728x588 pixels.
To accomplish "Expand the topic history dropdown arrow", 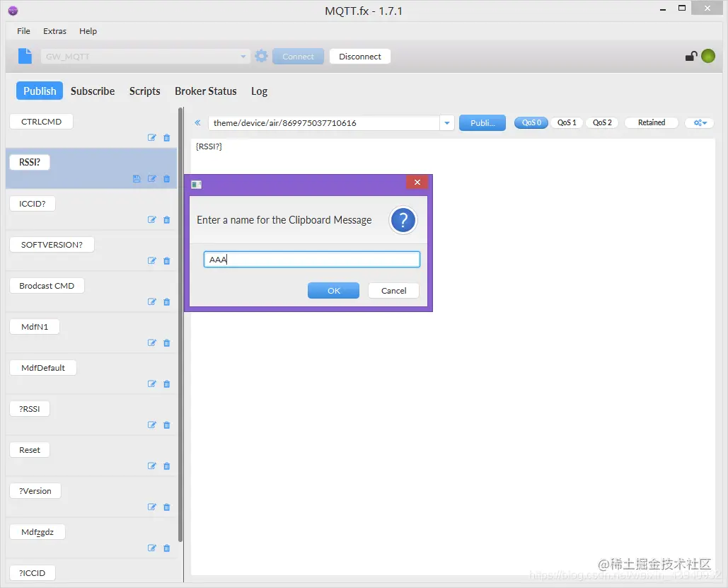I will click(x=446, y=123).
